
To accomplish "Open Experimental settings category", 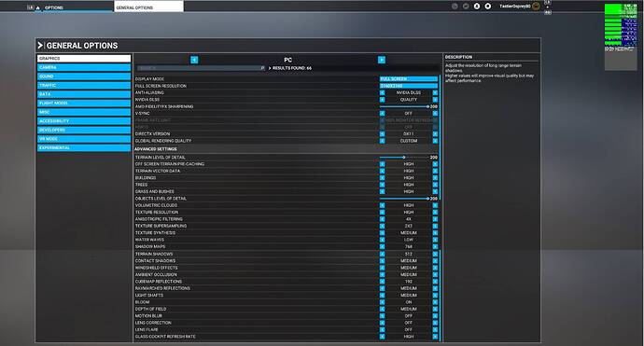I will tap(84, 147).
